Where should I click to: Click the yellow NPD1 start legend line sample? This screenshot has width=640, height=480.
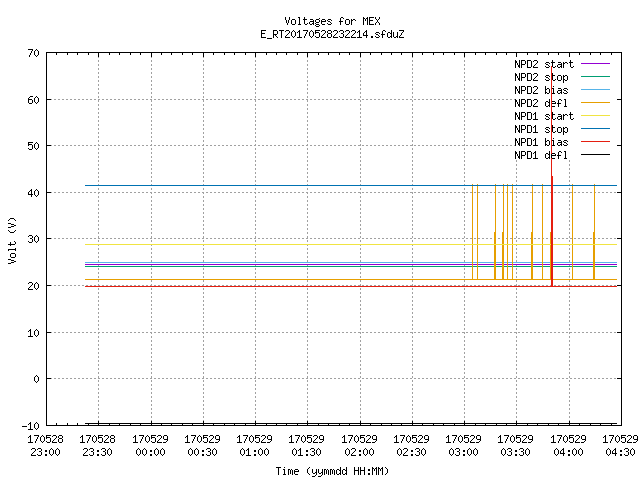click(x=596, y=116)
